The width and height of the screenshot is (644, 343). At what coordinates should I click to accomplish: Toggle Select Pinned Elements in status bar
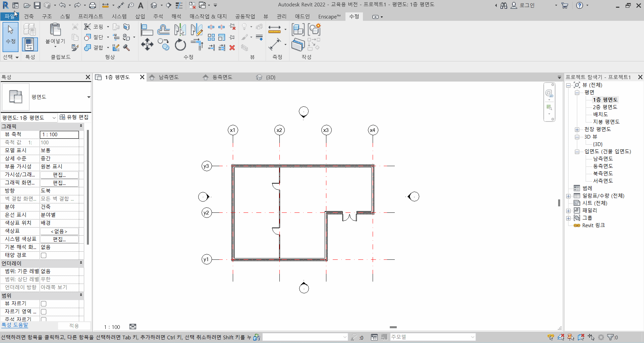[571, 337]
